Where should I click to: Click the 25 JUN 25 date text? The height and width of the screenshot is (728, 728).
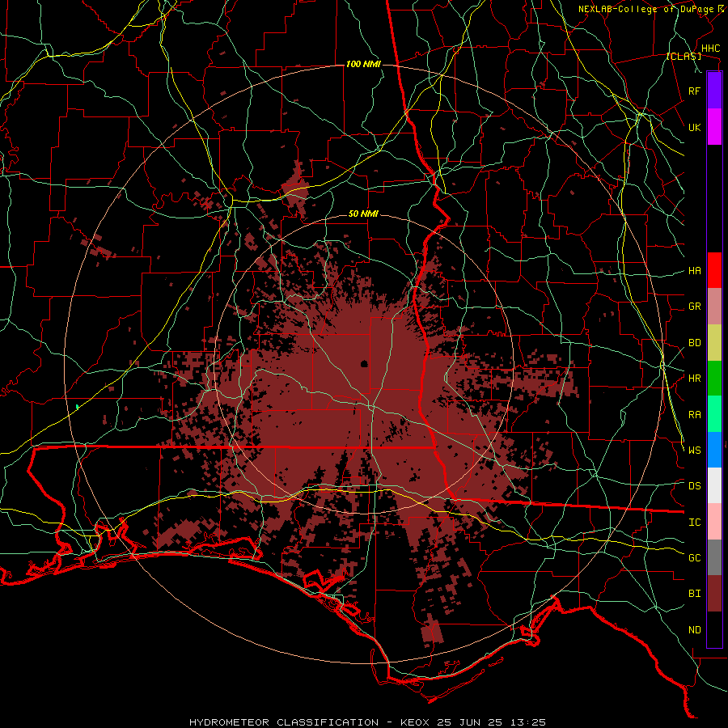pyautogui.click(x=473, y=722)
